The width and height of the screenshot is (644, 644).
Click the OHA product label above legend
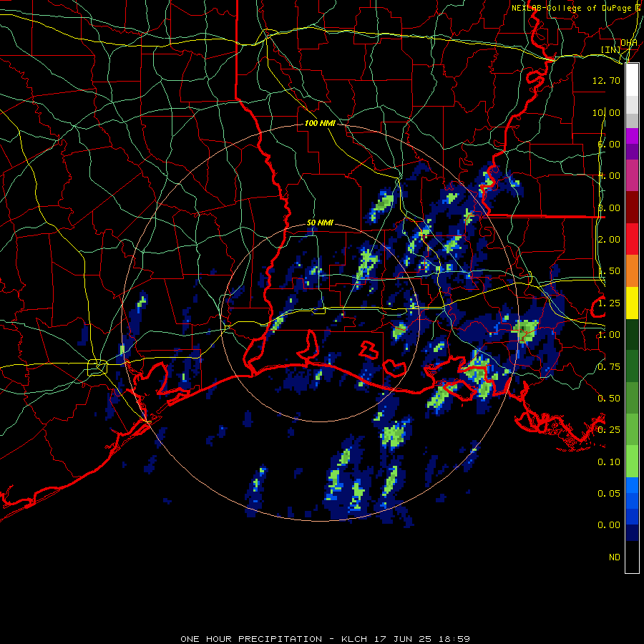click(x=629, y=43)
